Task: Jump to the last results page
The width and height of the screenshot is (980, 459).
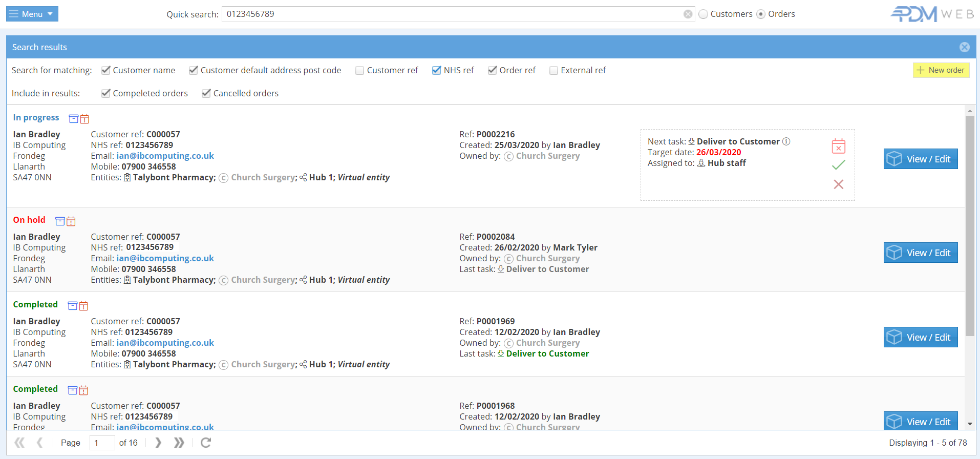Action: [179, 443]
